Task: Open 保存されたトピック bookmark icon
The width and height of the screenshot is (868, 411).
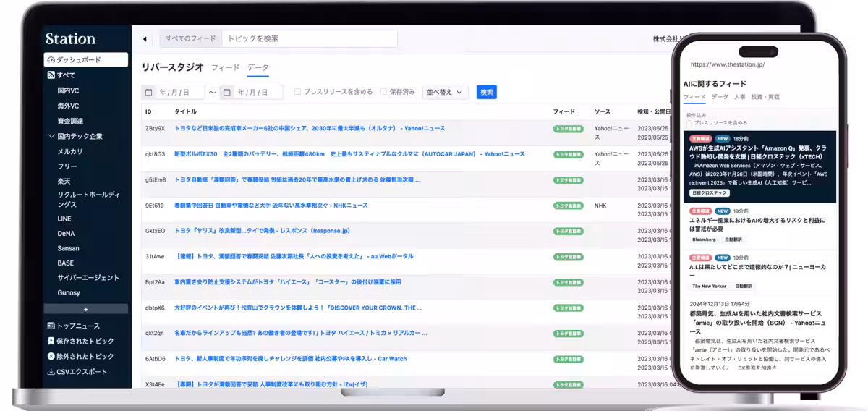Action: [51, 341]
